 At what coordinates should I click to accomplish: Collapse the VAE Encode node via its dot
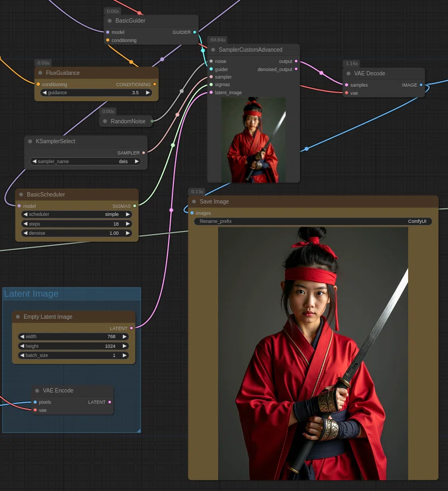point(37,391)
